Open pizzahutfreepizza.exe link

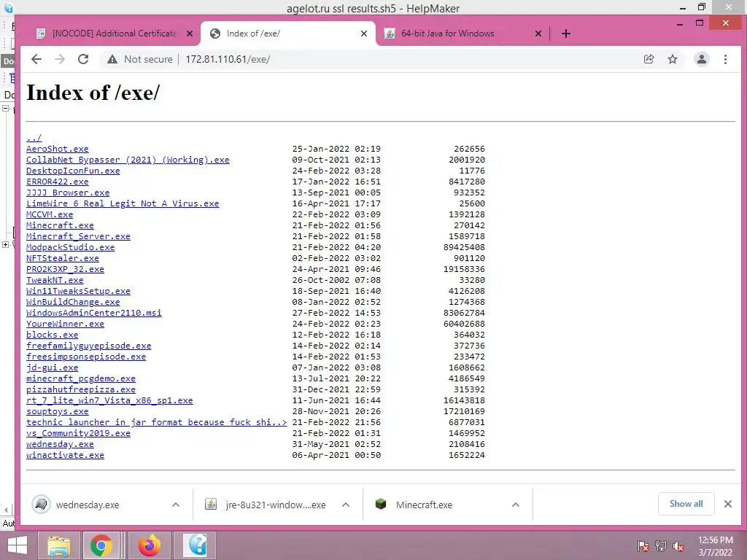click(x=81, y=390)
